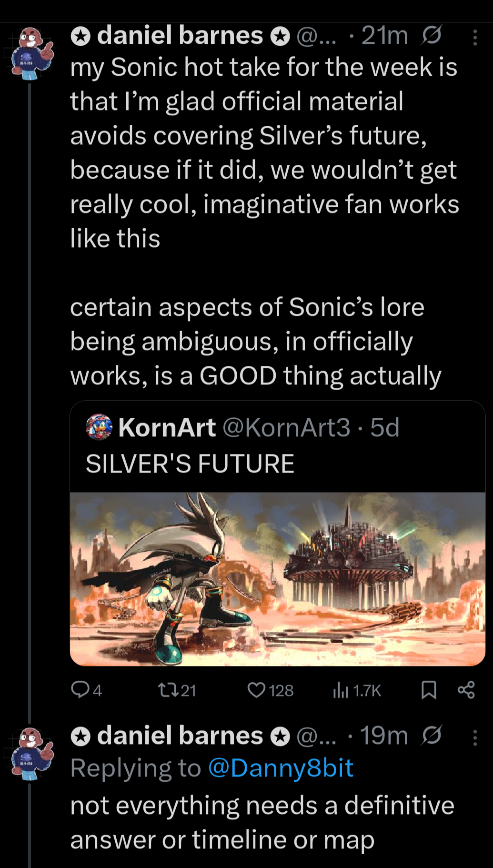Open daniel barnes profile name on first tweet
This screenshot has height=868, width=493.
(180, 36)
